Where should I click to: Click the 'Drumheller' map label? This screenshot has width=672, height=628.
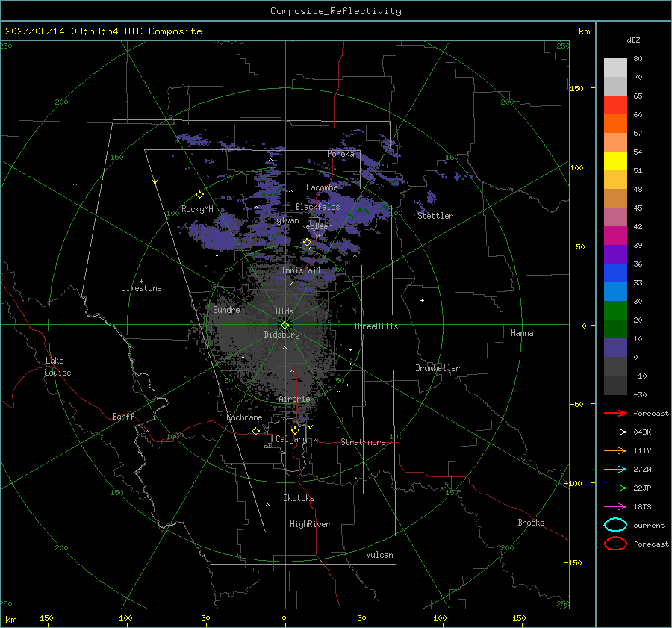click(438, 368)
